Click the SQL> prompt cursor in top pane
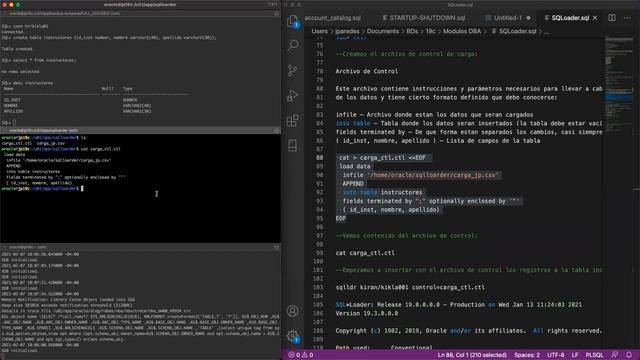 coord(14,122)
